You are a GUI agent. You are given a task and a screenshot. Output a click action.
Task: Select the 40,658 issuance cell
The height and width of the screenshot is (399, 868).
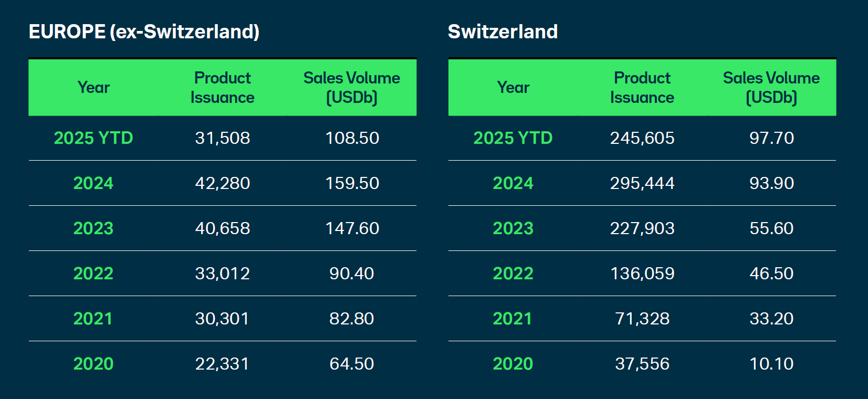[222, 228]
